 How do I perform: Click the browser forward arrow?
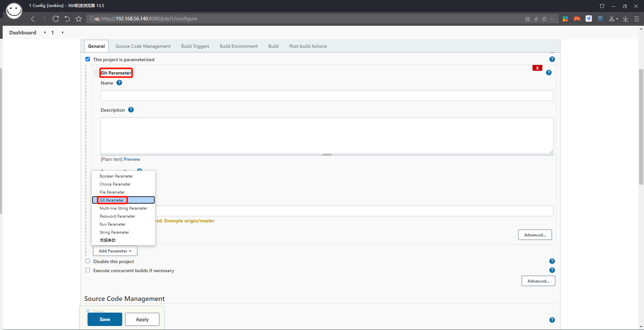coord(44,19)
